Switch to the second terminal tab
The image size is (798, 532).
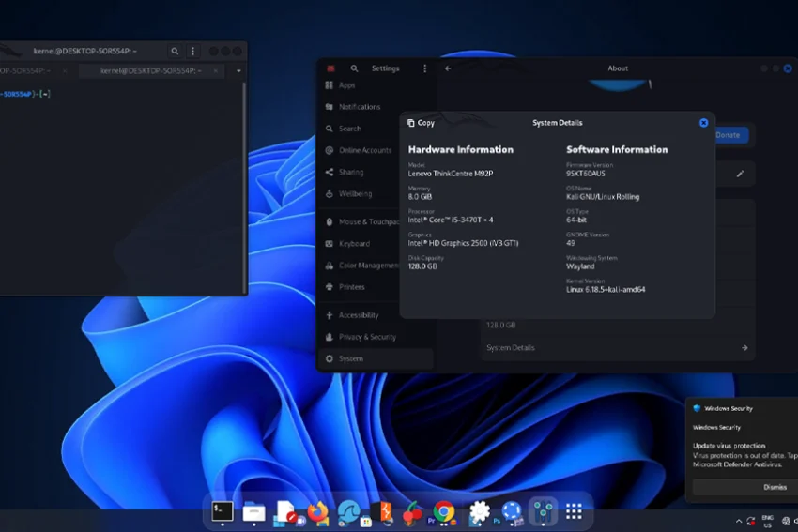[150, 71]
